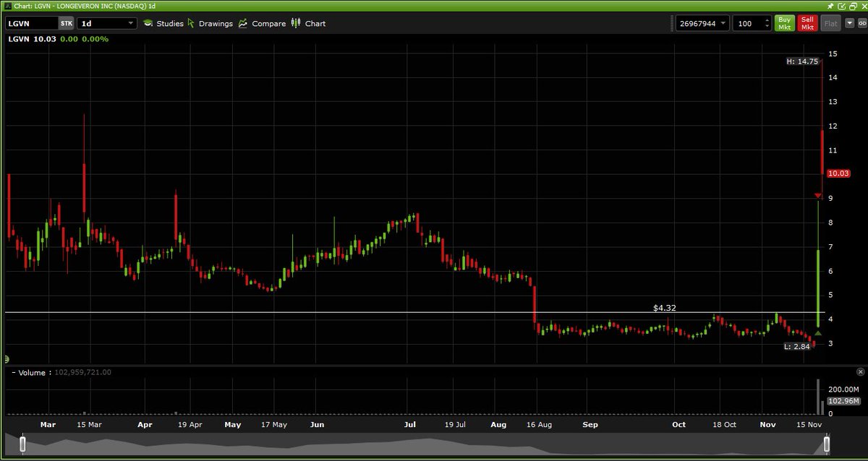Click the left range slider handle
868x461 pixels.
click(23, 443)
